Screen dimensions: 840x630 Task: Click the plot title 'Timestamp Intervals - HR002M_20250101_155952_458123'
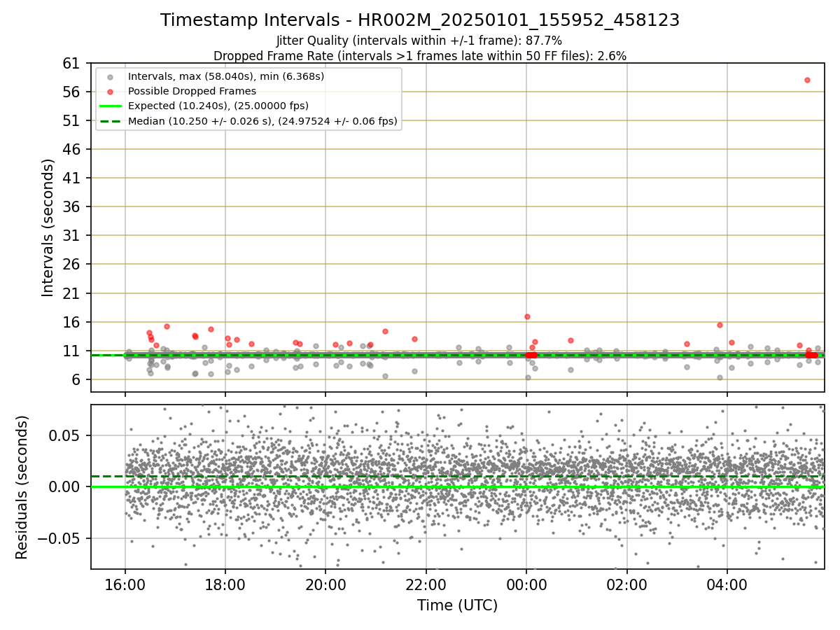click(x=420, y=20)
